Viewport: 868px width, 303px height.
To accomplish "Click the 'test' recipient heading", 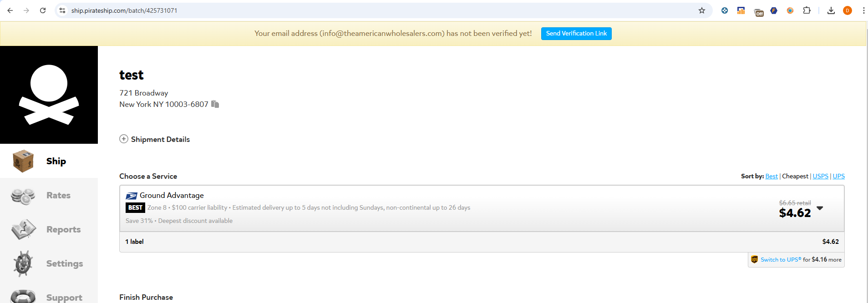I will [x=132, y=75].
